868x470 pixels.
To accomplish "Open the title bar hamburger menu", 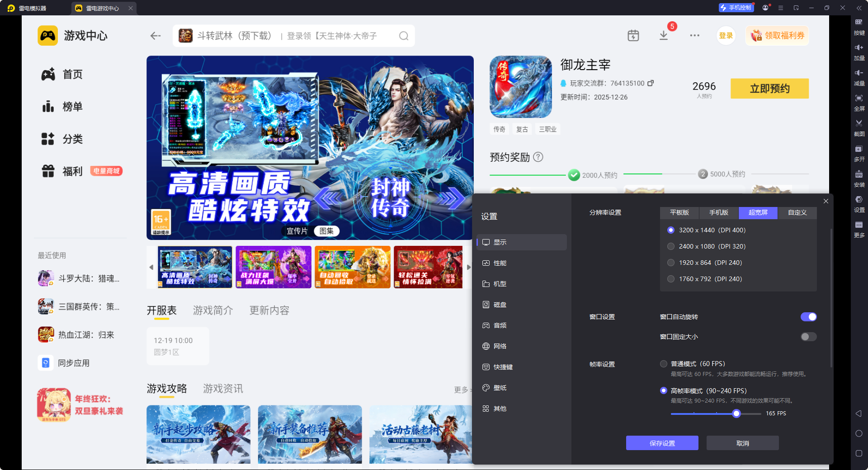I will tap(781, 8).
